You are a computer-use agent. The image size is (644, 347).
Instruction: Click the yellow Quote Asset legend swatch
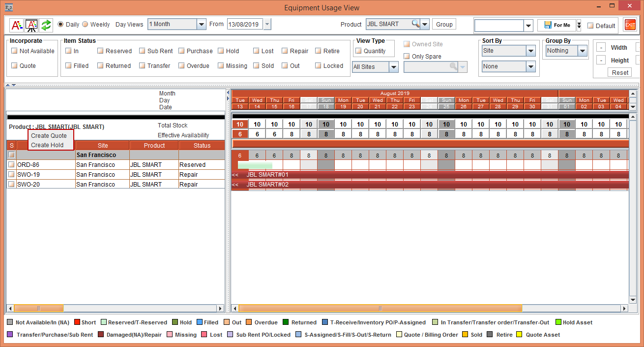click(x=519, y=335)
